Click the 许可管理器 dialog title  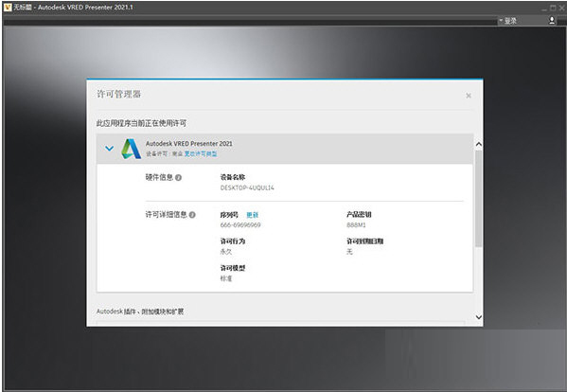coord(118,94)
